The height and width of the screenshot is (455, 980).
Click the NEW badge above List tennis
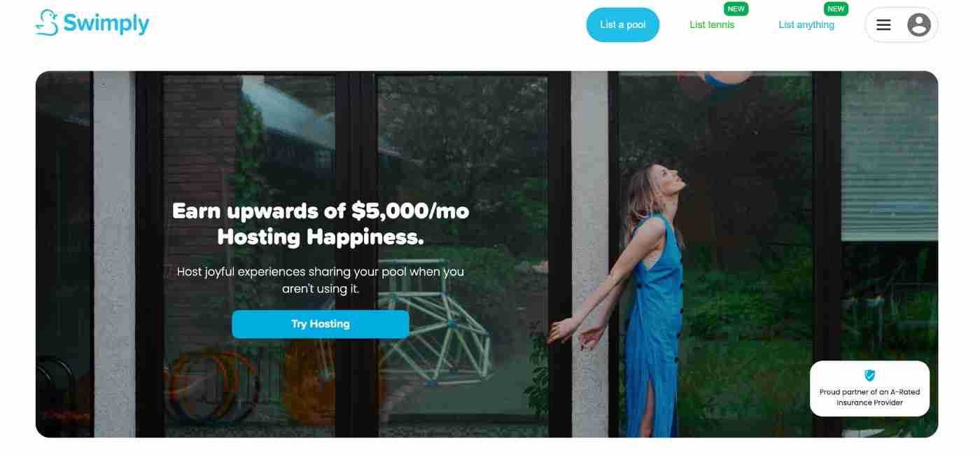(736, 9)
